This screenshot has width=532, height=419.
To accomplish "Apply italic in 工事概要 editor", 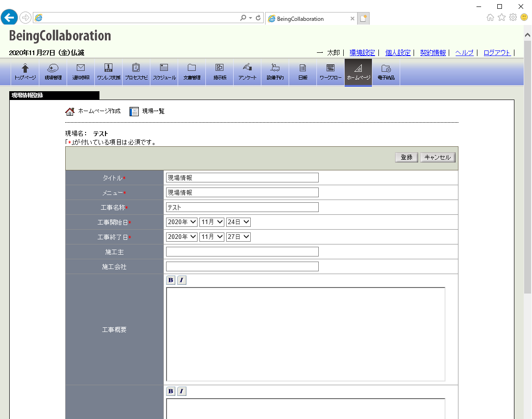I will point(181,280).
